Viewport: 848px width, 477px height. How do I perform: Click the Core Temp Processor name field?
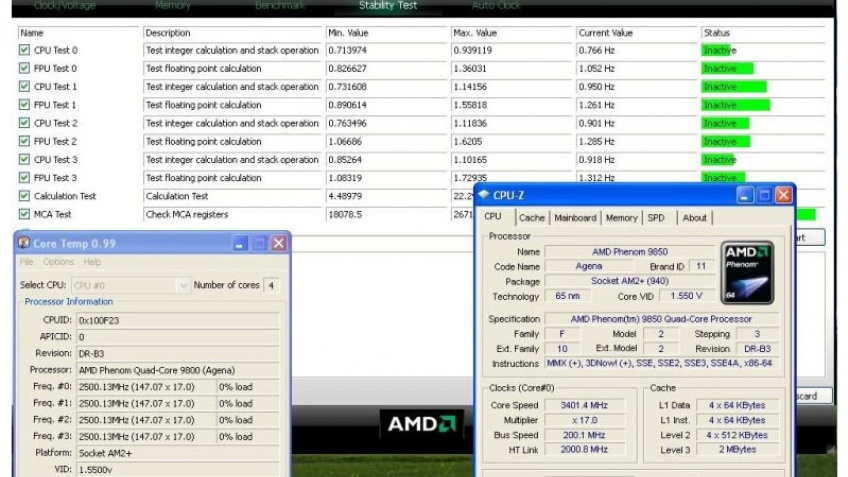178,370
